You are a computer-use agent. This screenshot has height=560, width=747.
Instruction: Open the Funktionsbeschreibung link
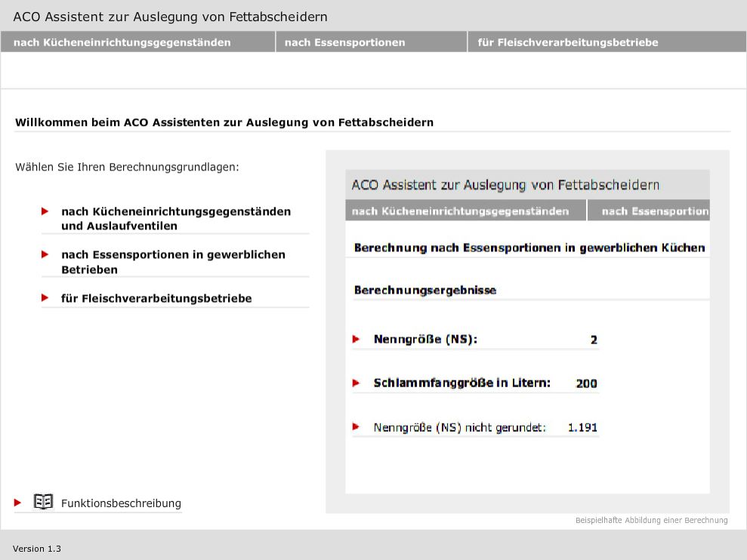point(121,503)
